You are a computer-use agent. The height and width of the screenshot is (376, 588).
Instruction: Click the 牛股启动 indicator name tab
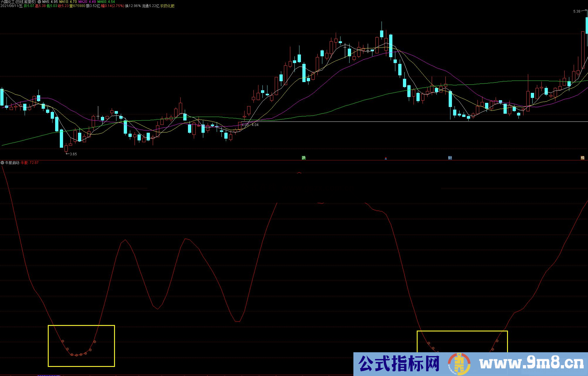[x=12, y=163]
